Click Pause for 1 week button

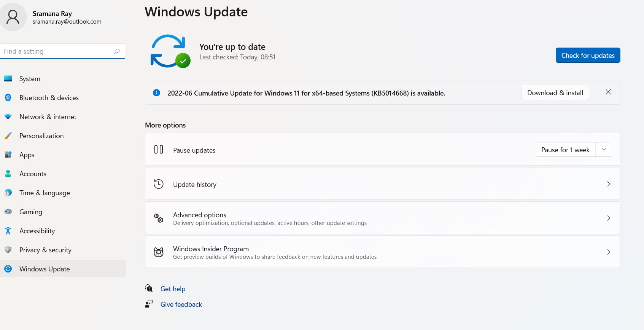point(565,150)
